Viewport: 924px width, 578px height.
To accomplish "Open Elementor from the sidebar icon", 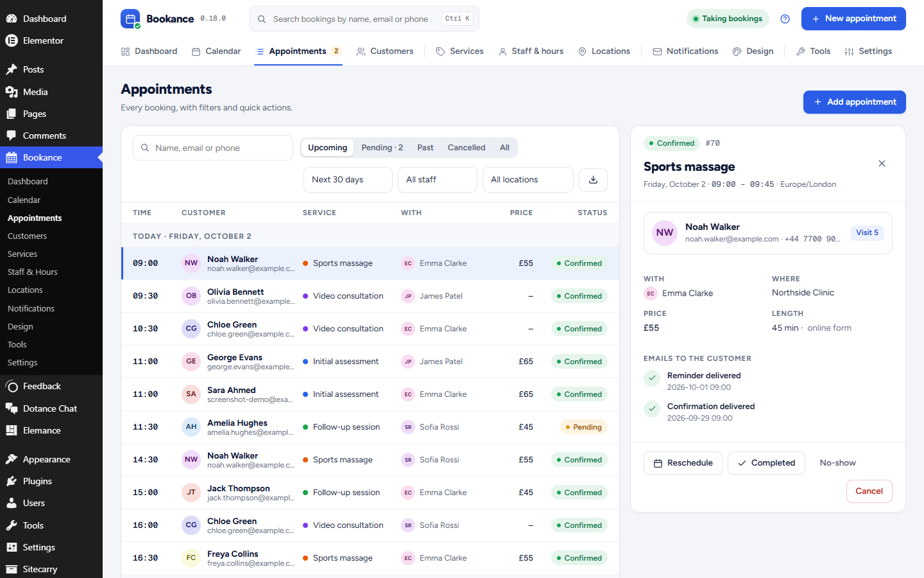I will (x=12, y=40).
